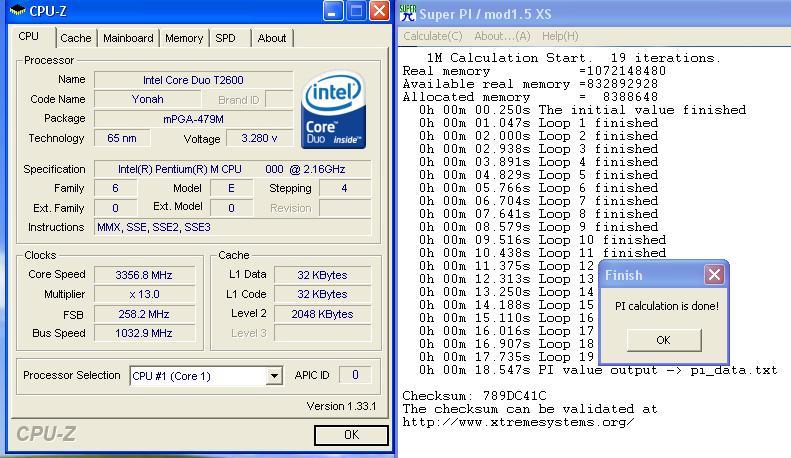Click the 'The initial value finished' line
This screenshot has height=458, width=791.
582,109
